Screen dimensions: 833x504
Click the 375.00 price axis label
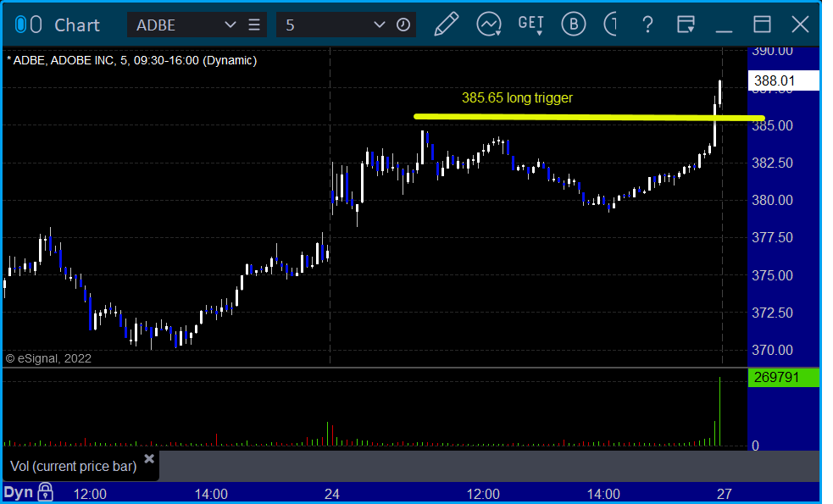(x=772, y=275)
